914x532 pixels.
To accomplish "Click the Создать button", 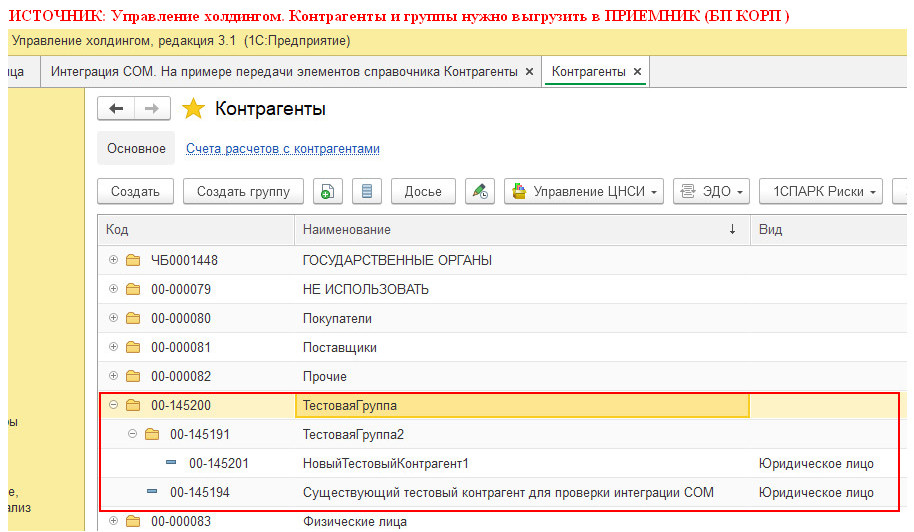I will point(135,191).
